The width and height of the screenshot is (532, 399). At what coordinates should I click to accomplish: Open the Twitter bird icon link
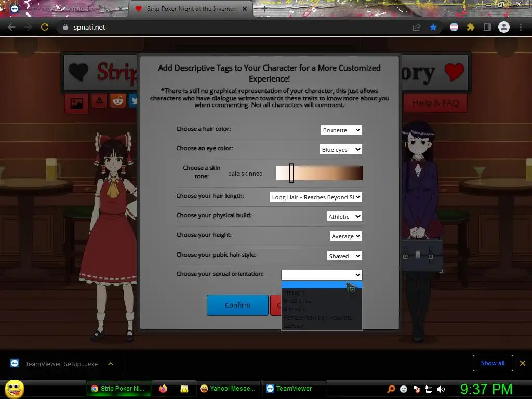[x=132, y=100]
